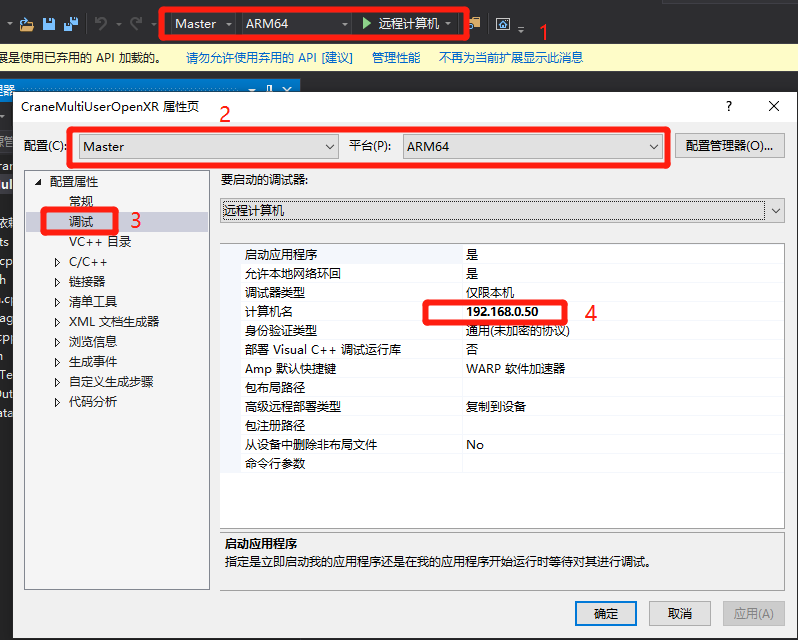Click the 应用(A) button
This screenshot has width=798, height=640.
pyautogui.click(x=754, y=614)
